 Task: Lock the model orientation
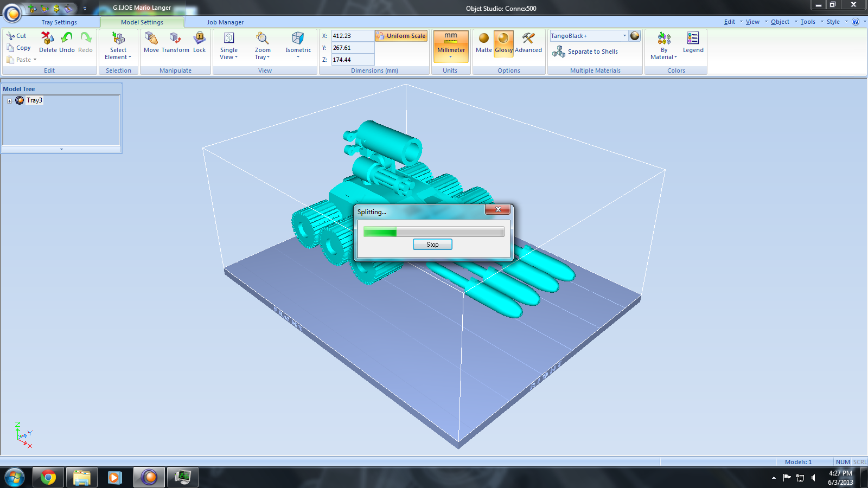pos(200,42)
